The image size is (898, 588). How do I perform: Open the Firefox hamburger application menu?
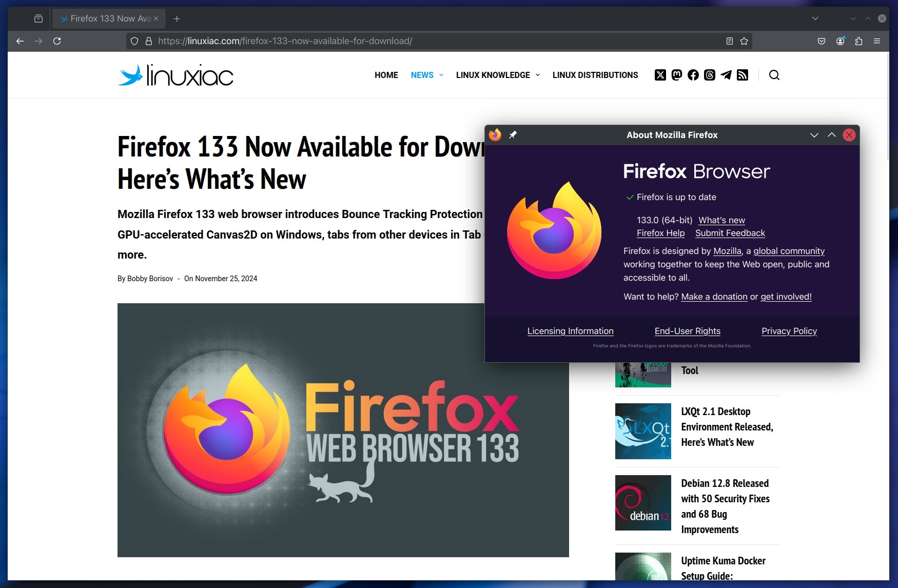tap(877, 41)
